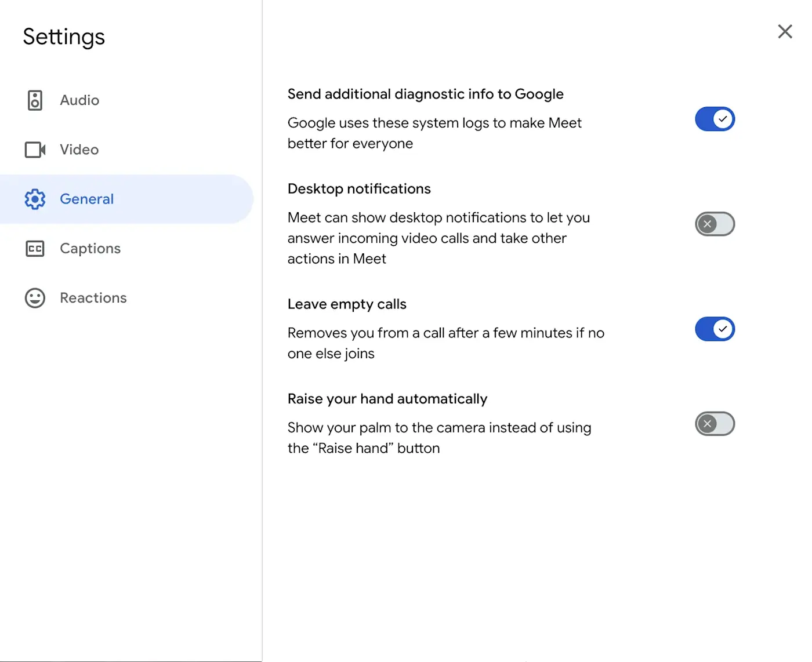Turn off the Leave empty calls toggle
Screen dimensions: 812x662
[715, 329]
